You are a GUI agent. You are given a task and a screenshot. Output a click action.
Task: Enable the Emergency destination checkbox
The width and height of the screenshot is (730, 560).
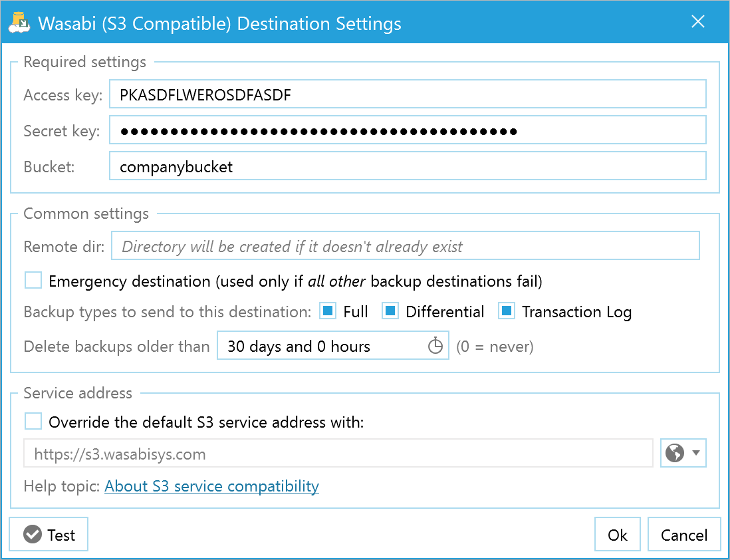coord(33,281)
